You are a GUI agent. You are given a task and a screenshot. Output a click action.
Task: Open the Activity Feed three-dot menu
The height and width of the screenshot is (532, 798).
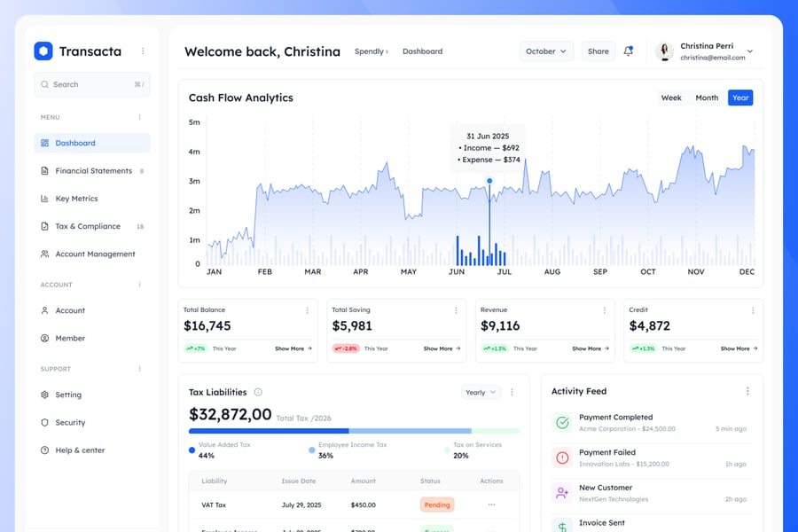pos(747,391)
